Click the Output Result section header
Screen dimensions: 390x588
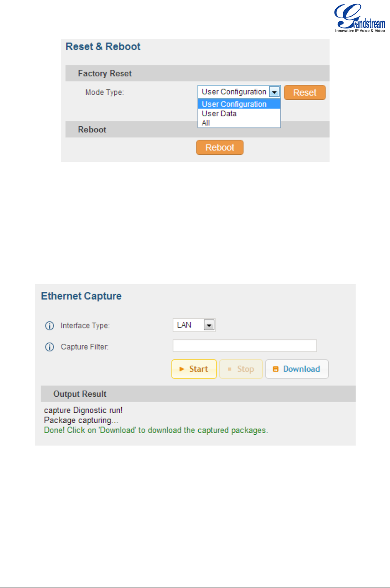click(x=80, y=394)
